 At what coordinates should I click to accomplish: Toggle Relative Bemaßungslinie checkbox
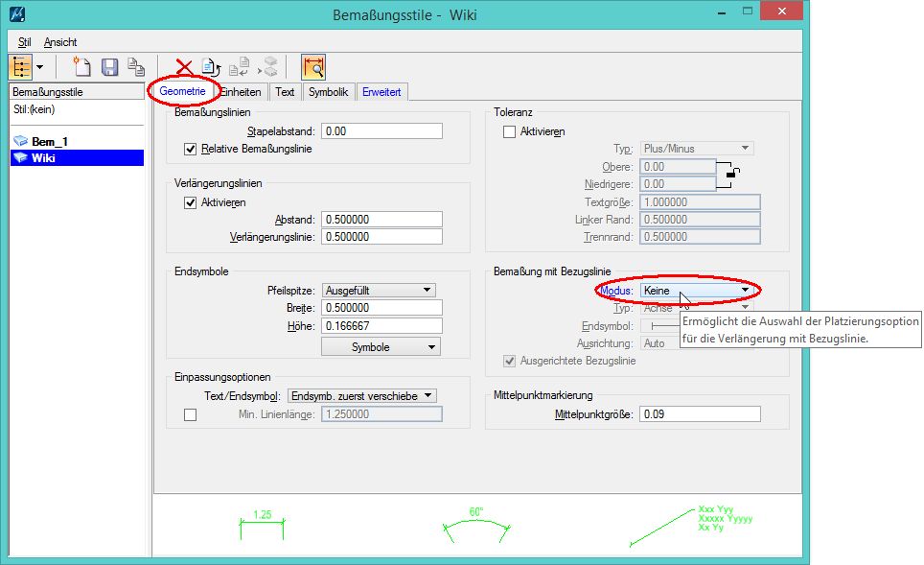tap(190, 150)
